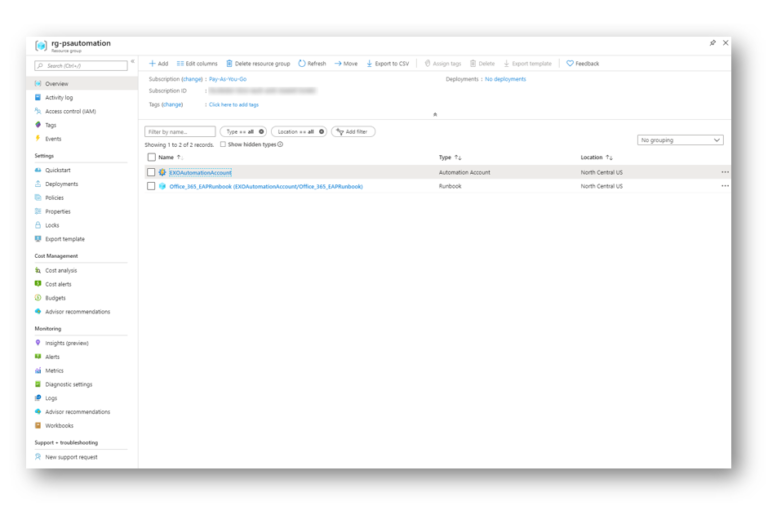This screenshot has height=506, width=768.
Task: Click the Overview icon in sidebar
Action: click(38, 84)
